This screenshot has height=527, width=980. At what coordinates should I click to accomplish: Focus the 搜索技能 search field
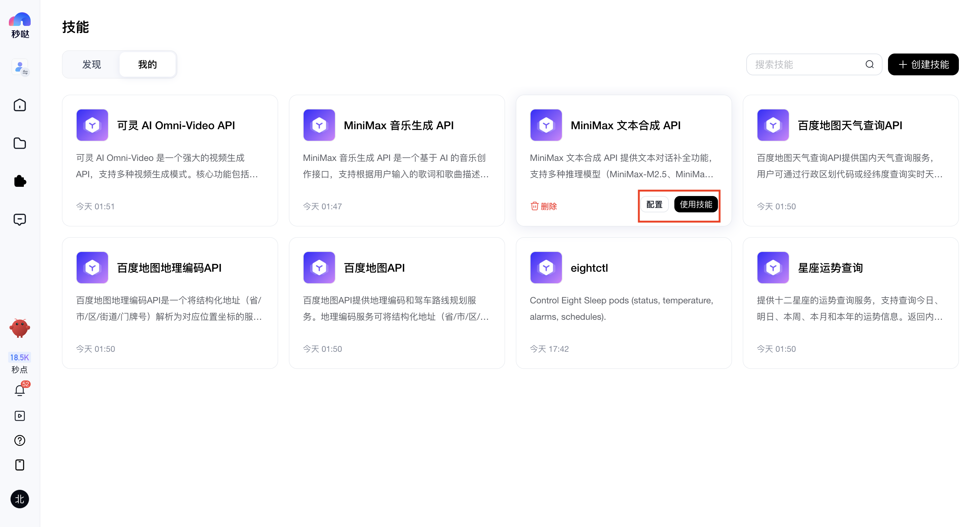pos(814,64)
